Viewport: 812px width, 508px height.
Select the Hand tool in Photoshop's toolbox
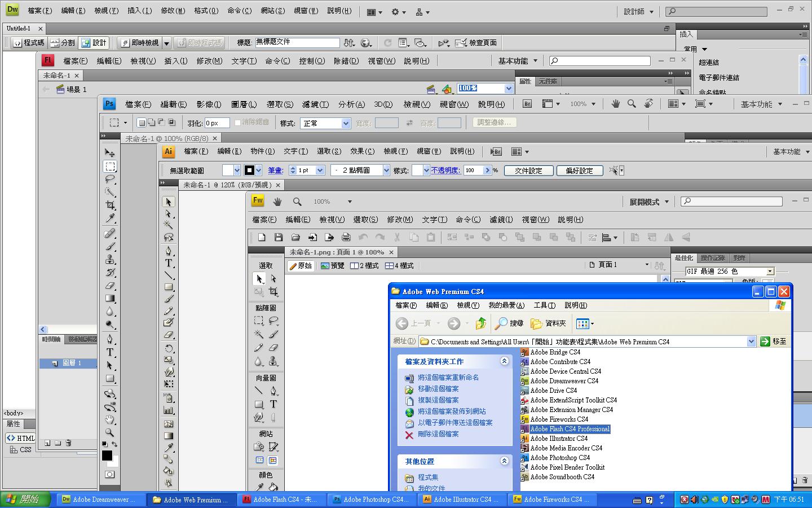click(110, 419)
